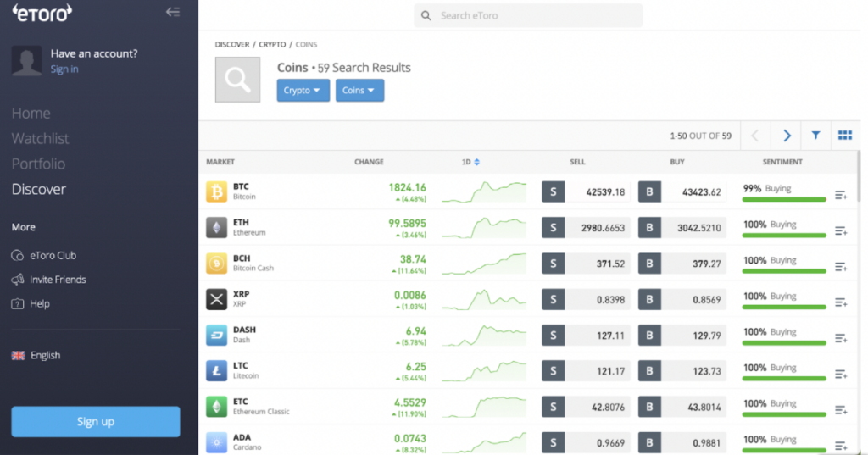This screenshot has height=455, width=868.
Task: Add ETC to watchlist icon
Action: [841, 409]
